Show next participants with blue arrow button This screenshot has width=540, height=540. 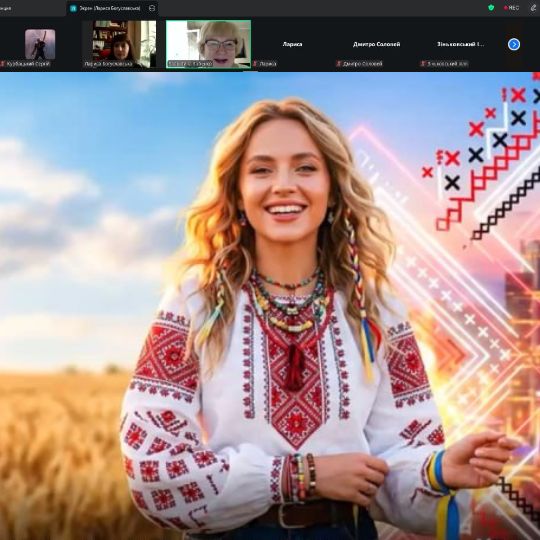click(514, 44)
